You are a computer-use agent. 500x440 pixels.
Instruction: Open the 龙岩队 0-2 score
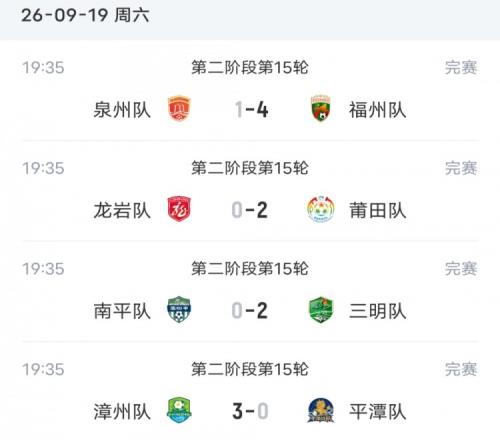pos(250,210)
